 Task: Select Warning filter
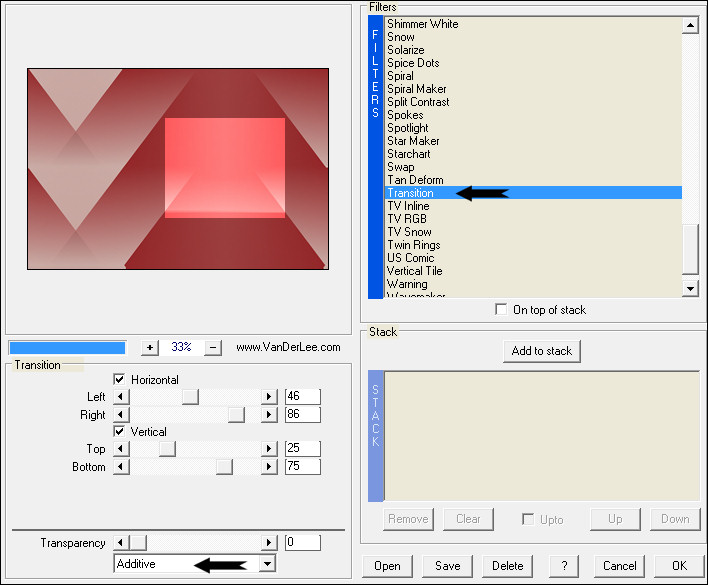[533, 284]
